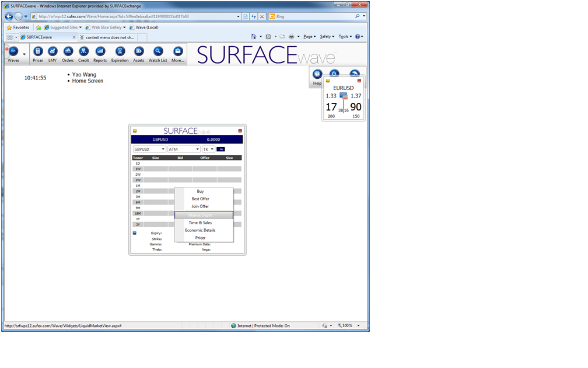Open the Wave (Local) favorites link
Screen dimensions: 588x368
pyautogui.click(x=143, y=27)
